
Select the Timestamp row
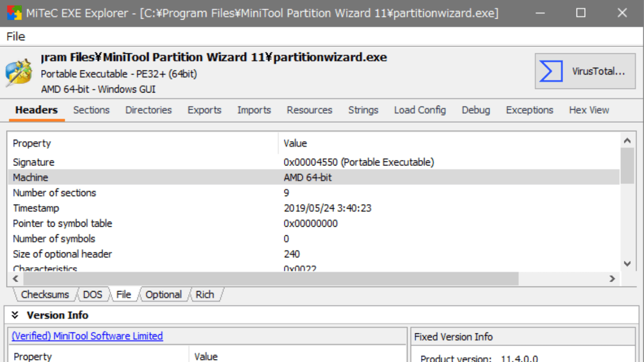[x=314, y=208]
